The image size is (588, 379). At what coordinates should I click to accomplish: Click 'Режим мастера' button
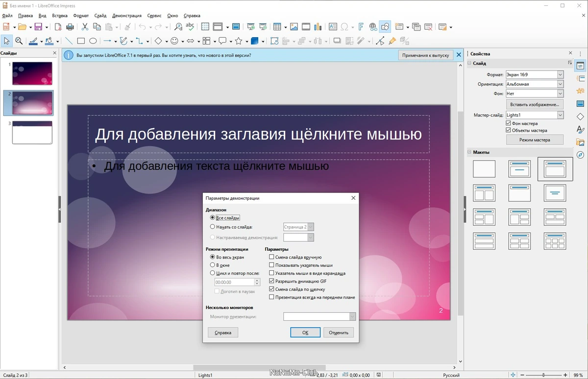click(535, 140)
